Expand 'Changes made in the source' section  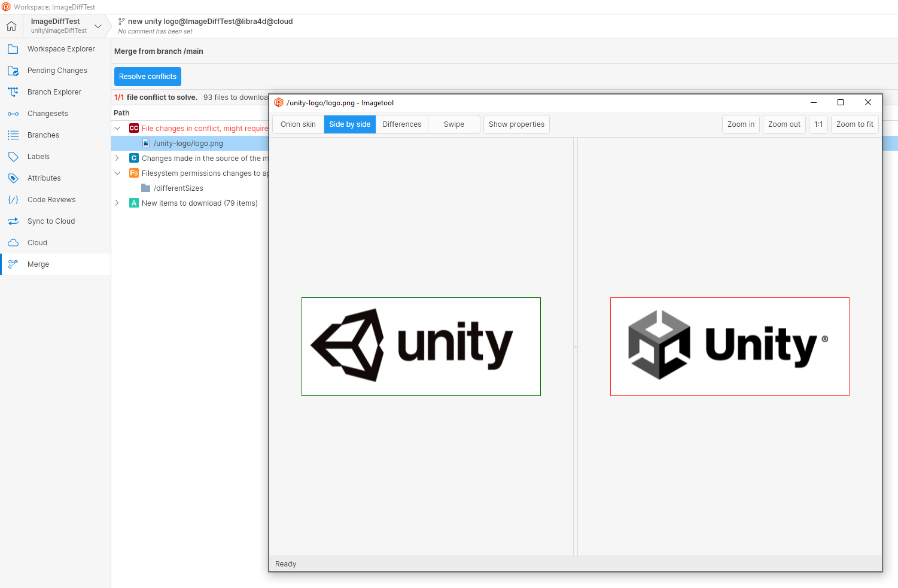click(x=117, y=158)
